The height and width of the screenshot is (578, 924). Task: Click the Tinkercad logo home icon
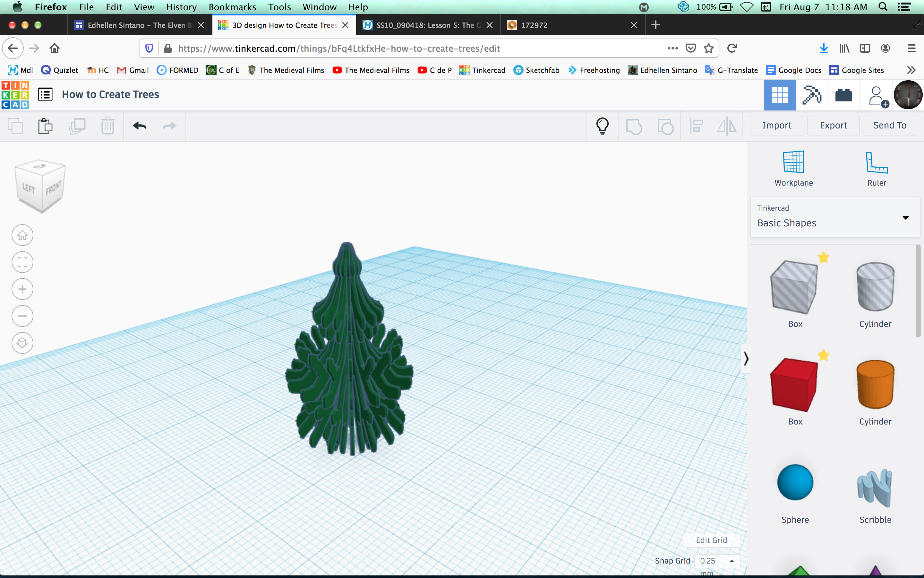tap(15, 95)
